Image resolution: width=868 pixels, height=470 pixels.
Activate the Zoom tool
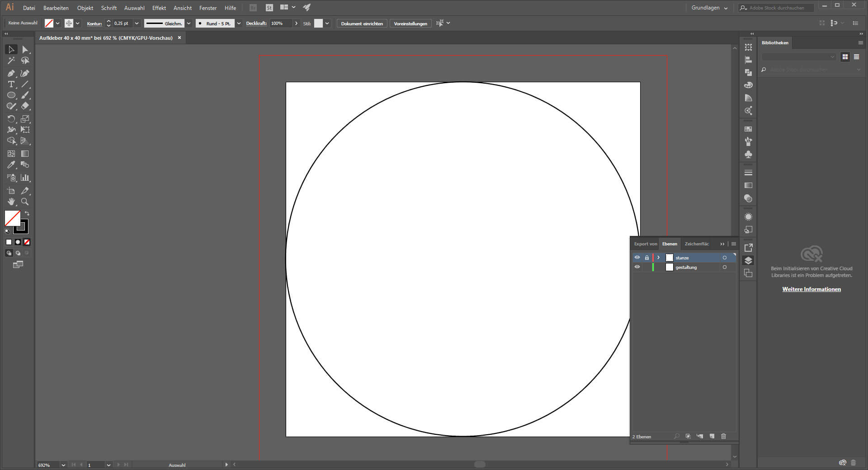click(x=25, y=202)
